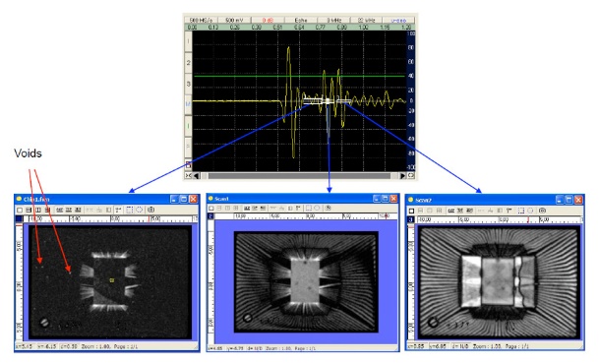Choose the rectangle selection tool in Scan2 toolbar
The height and width of the screenshot is (364, 599).
(521, 211)
